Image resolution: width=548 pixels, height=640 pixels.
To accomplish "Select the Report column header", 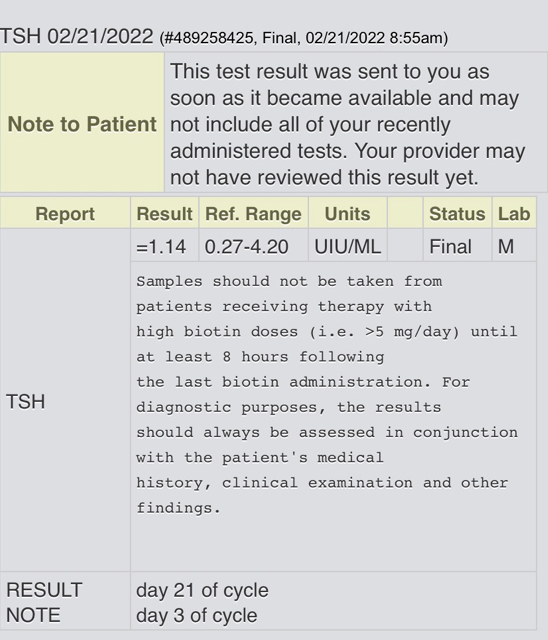I will (x=65, y=213).
